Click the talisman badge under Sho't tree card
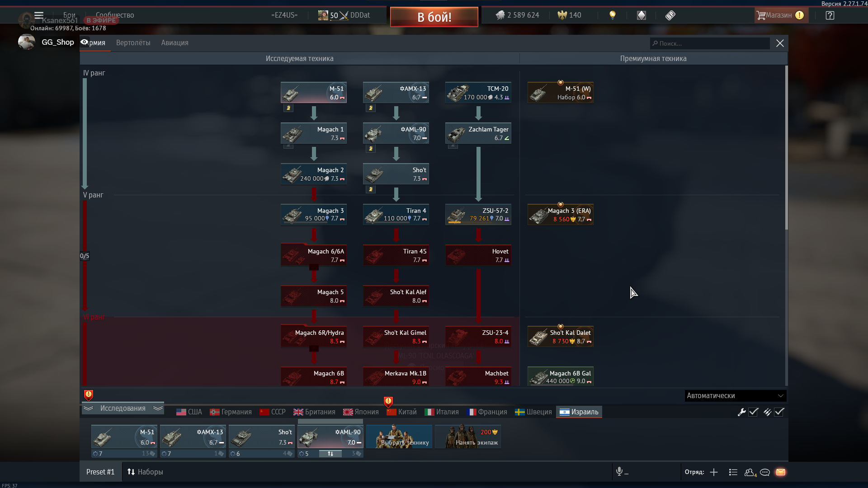Viewport: 868px width, 488px height. tap(371, 189)
